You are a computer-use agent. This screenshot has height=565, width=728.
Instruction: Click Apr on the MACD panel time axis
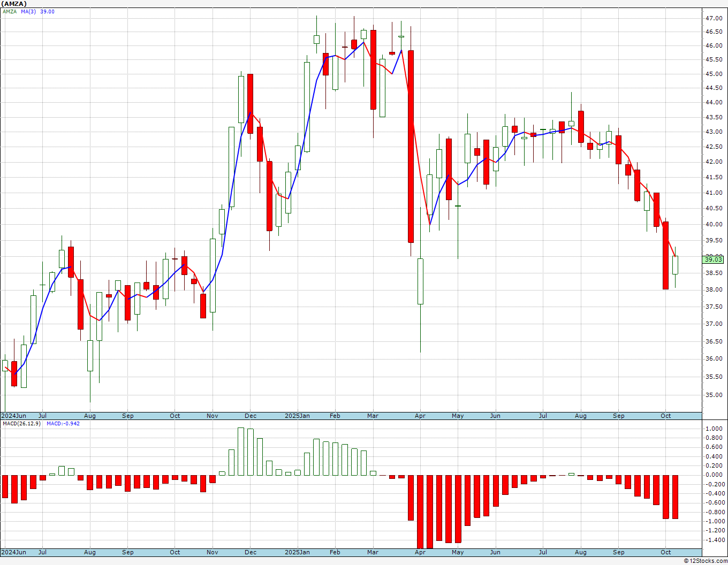pyautogui.click(x=420, y=552)
